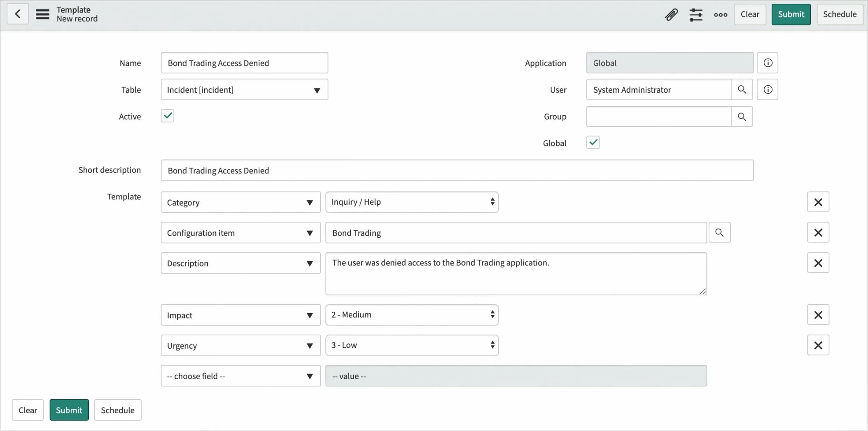Change Impact value from 2 - Medium
The width and height of the screenshot is (868, 431).
coord(411,314)
